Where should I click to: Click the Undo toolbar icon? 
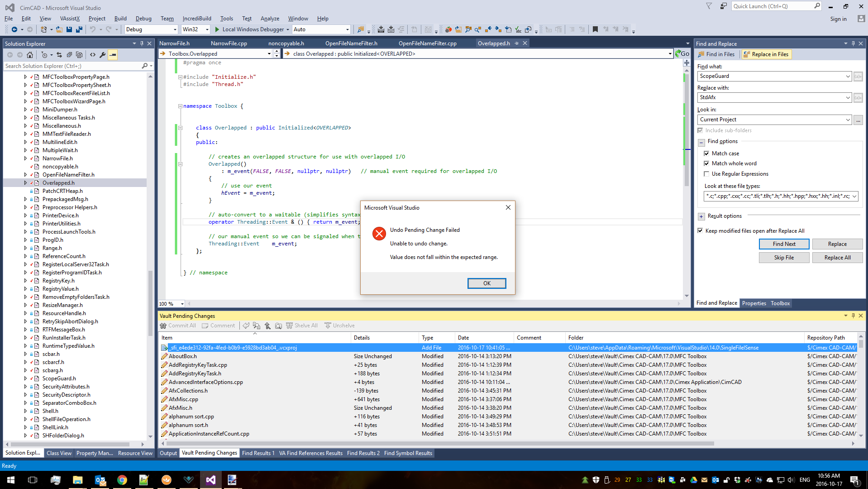(x=92, y=29)
